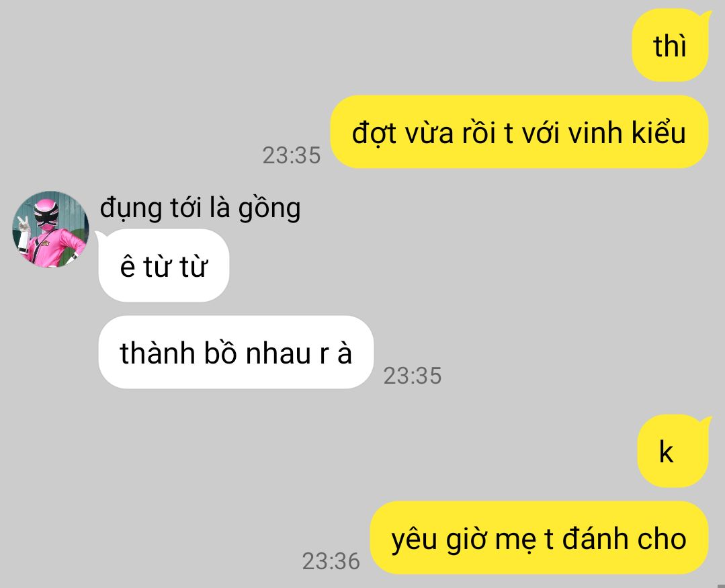Select the yellow 'thì' message bubble
Viewport: 725px width, 588px height.
pos(671,45)
